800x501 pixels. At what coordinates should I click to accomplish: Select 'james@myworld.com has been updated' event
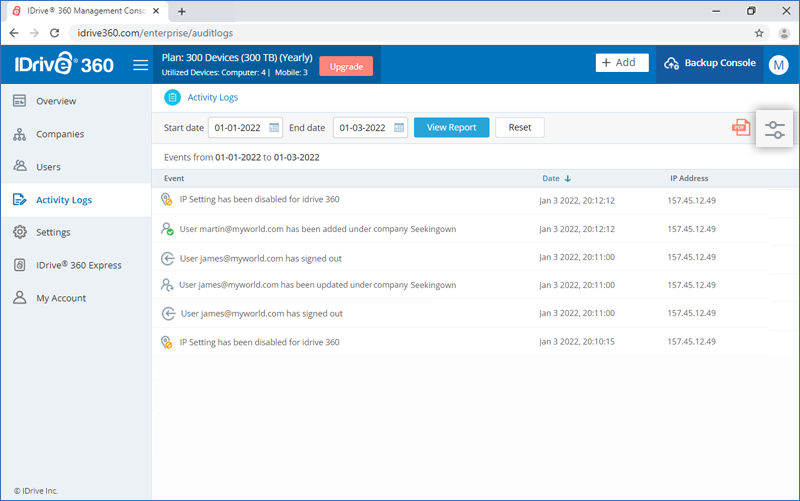pyautogui.click(x=317, y=285)
